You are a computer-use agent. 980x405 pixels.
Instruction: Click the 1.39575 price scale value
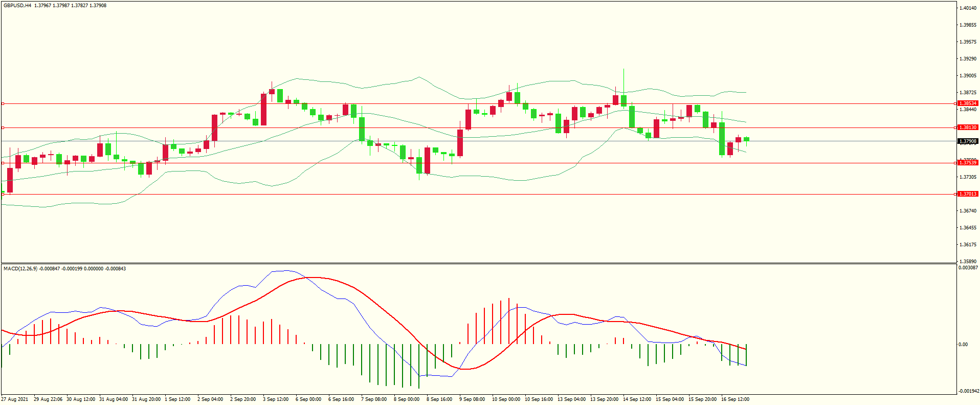tap(968, 42)
